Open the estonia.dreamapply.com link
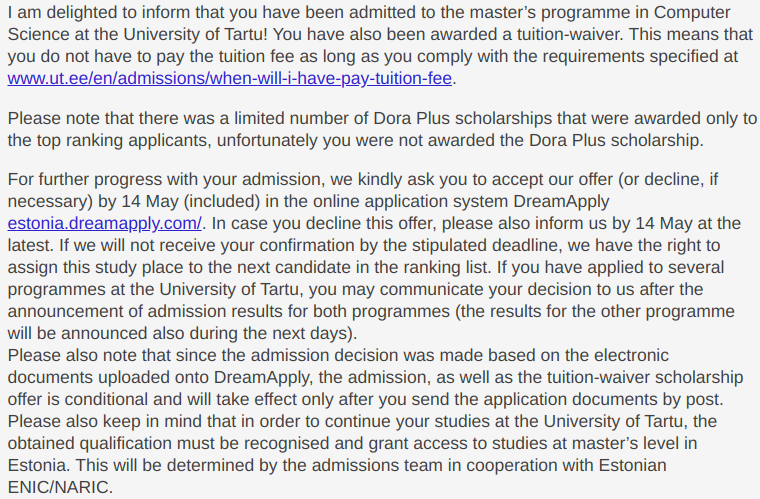This screenshot has width=760, height=499. click(x=104, y=223)
